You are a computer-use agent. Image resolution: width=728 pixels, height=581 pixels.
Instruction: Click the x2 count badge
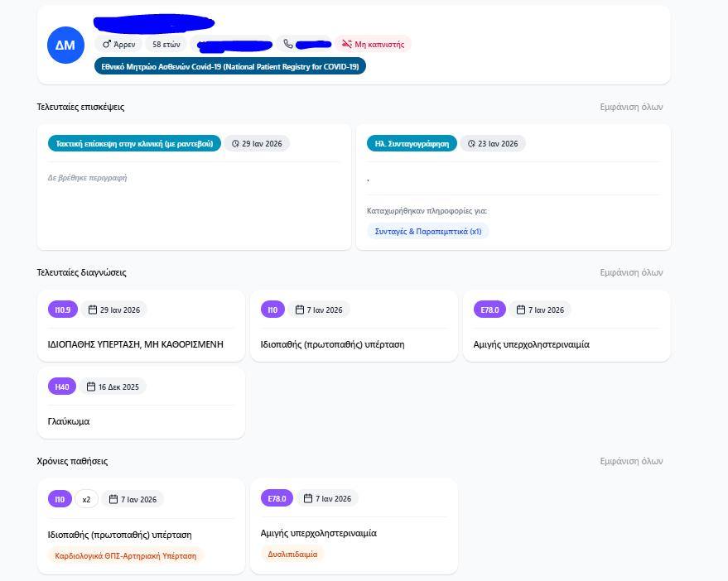click(86, 499)
